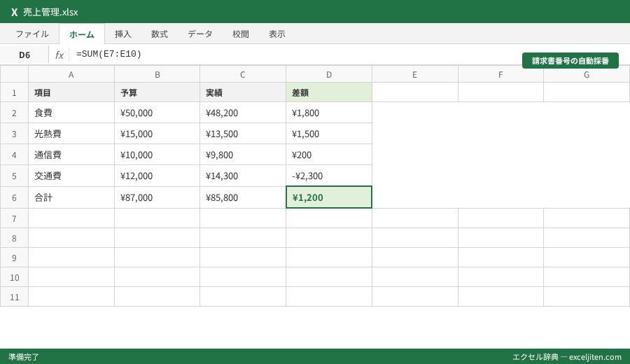Switch to the データ tab
The image size is (630, 364).
[x=200, y=34]
